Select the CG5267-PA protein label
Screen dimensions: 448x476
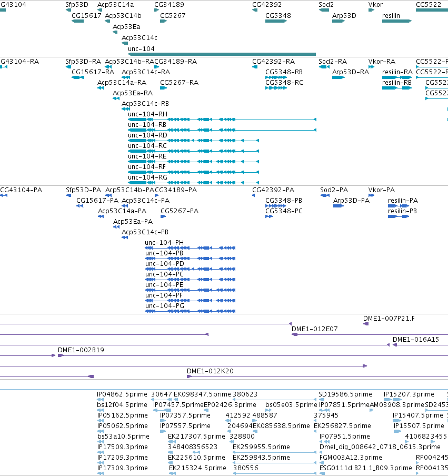[180, 211]
